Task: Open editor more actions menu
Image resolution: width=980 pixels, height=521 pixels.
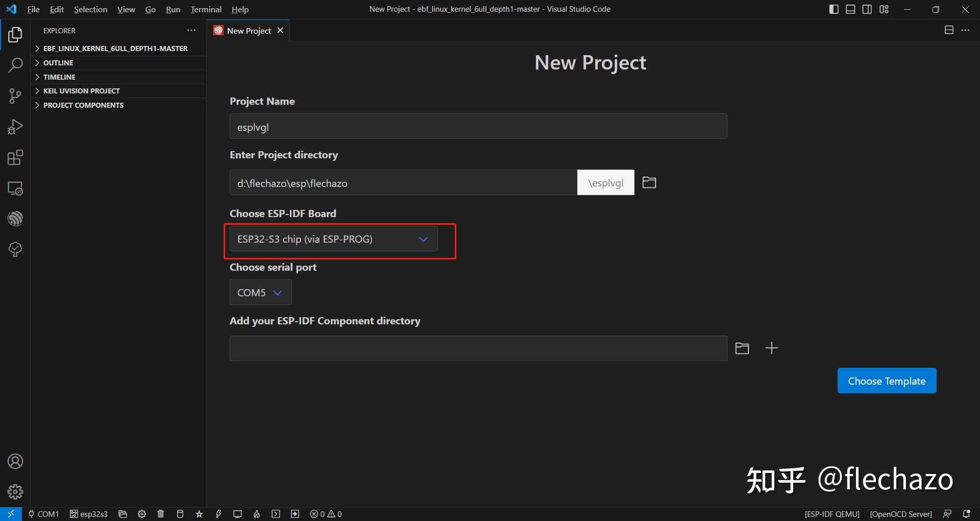Action: (965, 30)
